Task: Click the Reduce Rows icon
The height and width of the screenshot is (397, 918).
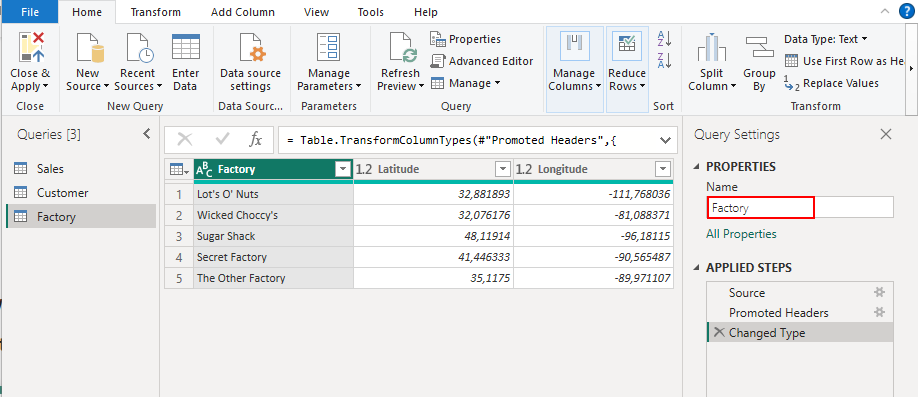Action: click(626, 47)
